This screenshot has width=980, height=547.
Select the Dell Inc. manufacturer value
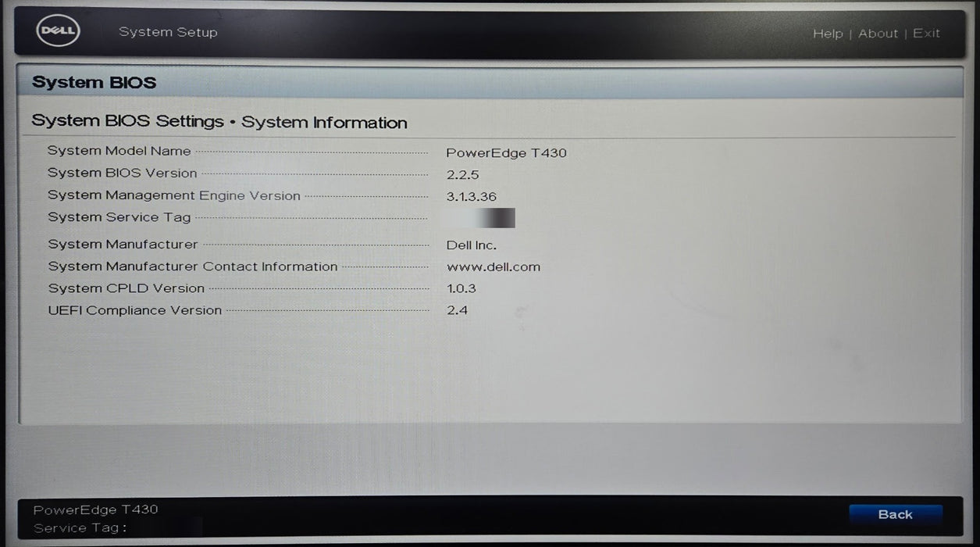472,245
